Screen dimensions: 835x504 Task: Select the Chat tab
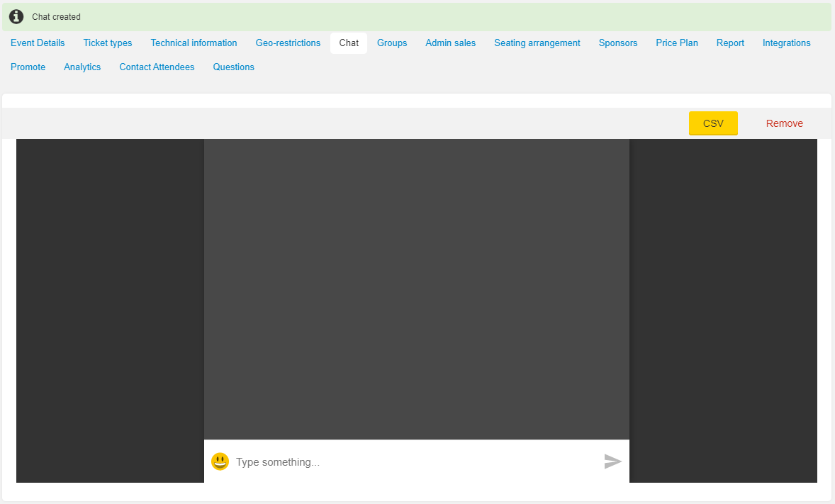[349, 43]
